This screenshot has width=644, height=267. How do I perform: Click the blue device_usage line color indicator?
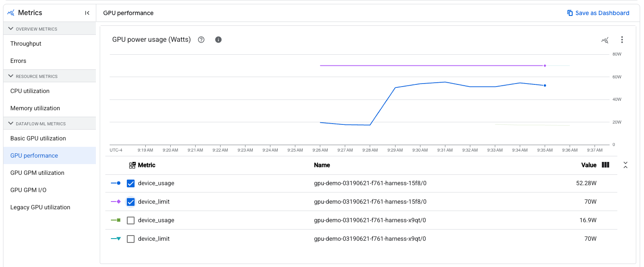tap(115, 183)
